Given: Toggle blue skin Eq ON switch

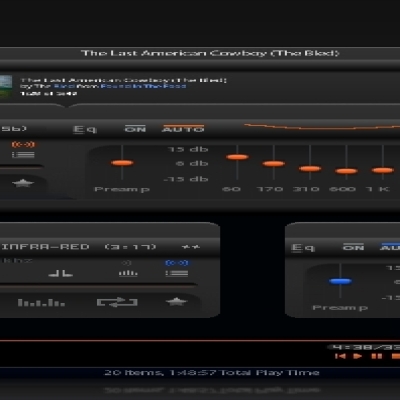Looking at the screenshot, I should (353, 247).
